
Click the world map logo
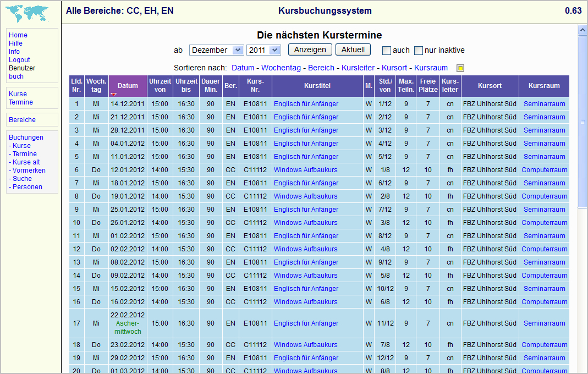pos(27,14)
